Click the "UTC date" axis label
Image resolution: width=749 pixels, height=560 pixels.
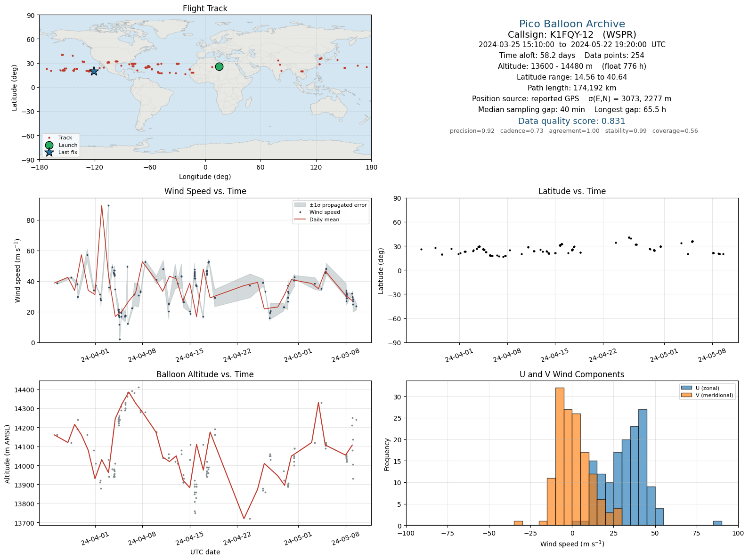205,552
